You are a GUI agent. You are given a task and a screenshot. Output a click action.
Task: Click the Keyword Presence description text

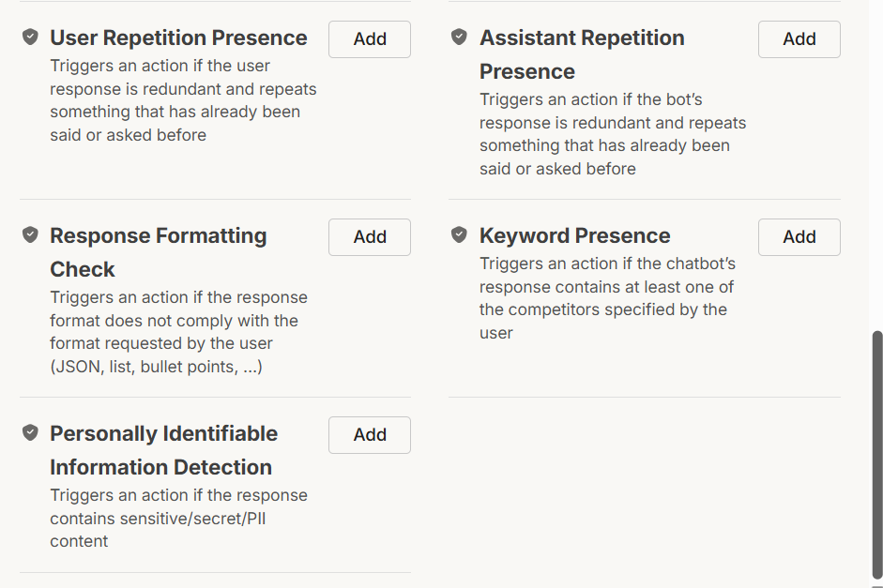coord(606,298)
